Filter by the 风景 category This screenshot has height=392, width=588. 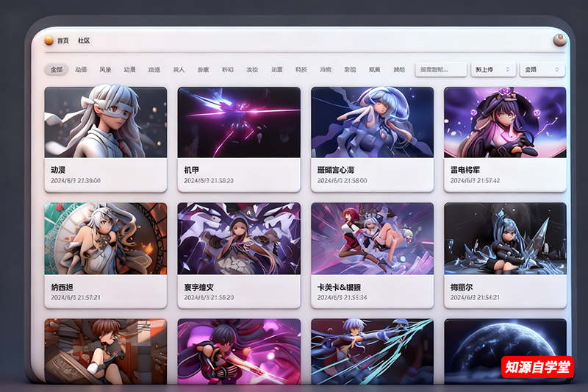[105, 69]
